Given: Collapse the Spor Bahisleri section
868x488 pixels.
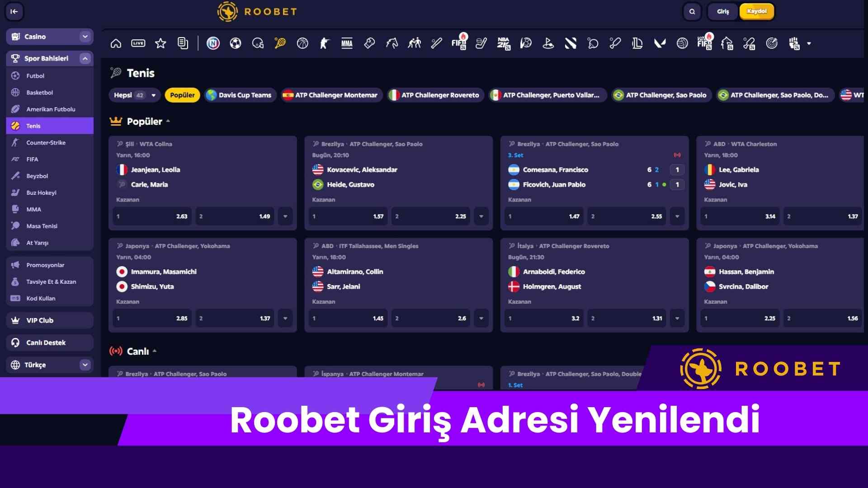Looking at the screenshot, I should tap(85, 58).
